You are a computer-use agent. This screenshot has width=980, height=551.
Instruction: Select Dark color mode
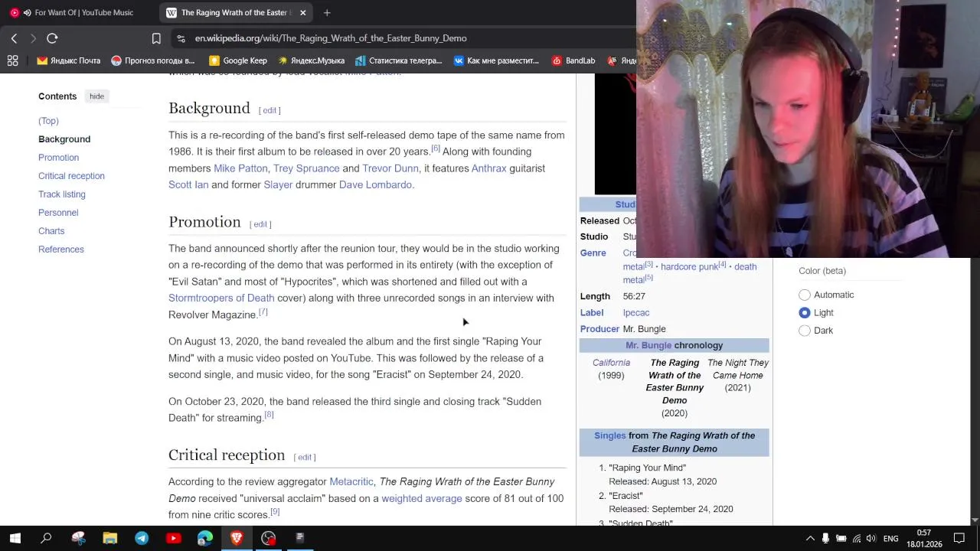[805, 331]
